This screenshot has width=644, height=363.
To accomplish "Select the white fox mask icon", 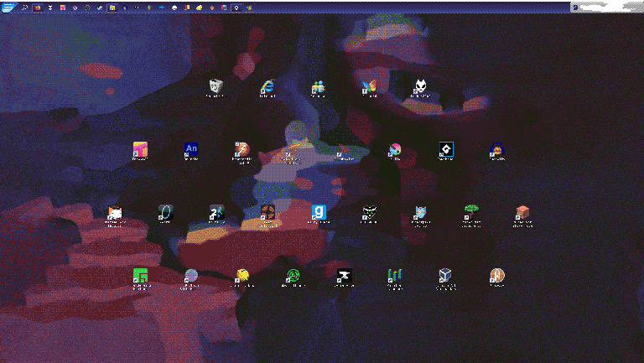I will [420, 86].
